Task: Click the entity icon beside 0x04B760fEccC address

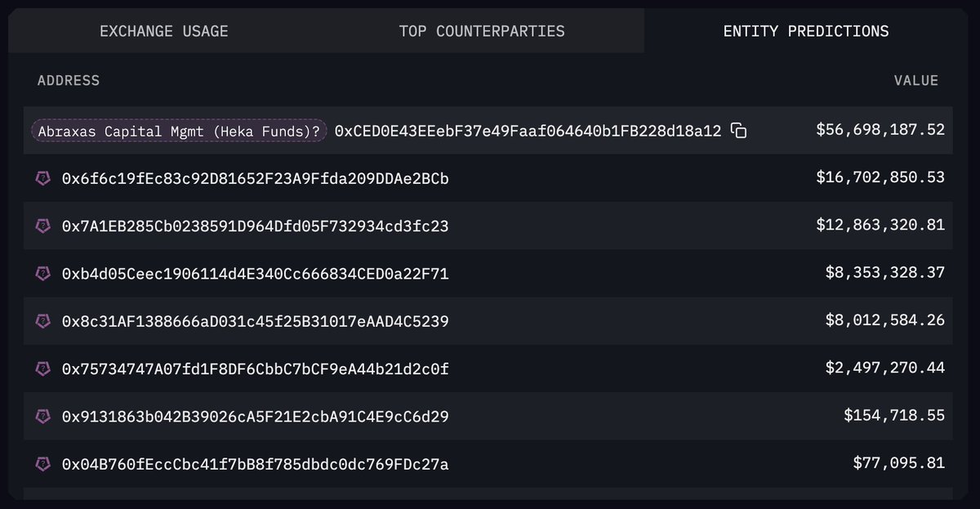Action: [42, 464]
